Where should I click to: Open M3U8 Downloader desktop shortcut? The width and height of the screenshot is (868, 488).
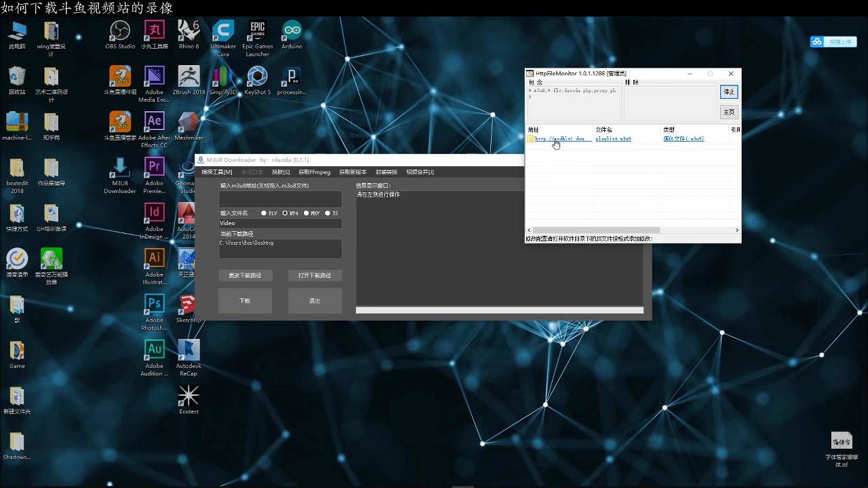(x=120, y=176)
